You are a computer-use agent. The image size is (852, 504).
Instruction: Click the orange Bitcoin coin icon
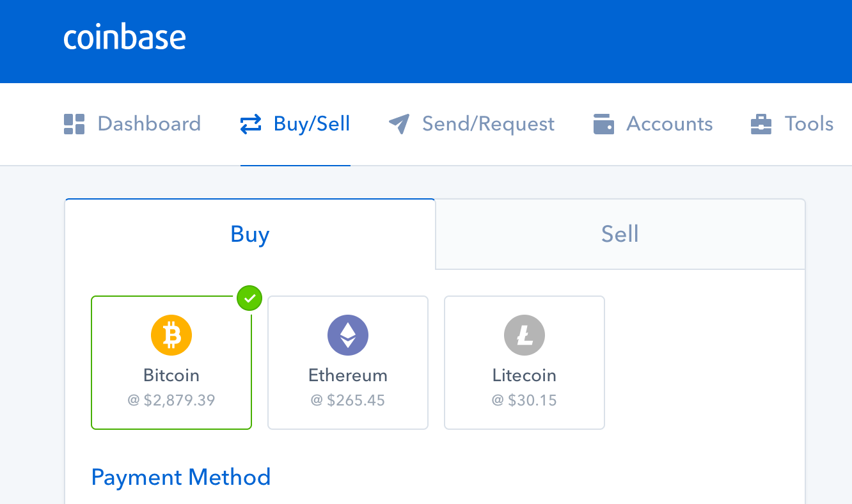click(x=171, y=335)
